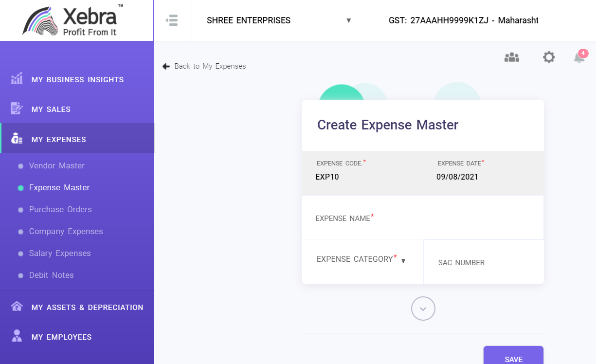Select Vendor Master in the sidebar

[56, 165]
